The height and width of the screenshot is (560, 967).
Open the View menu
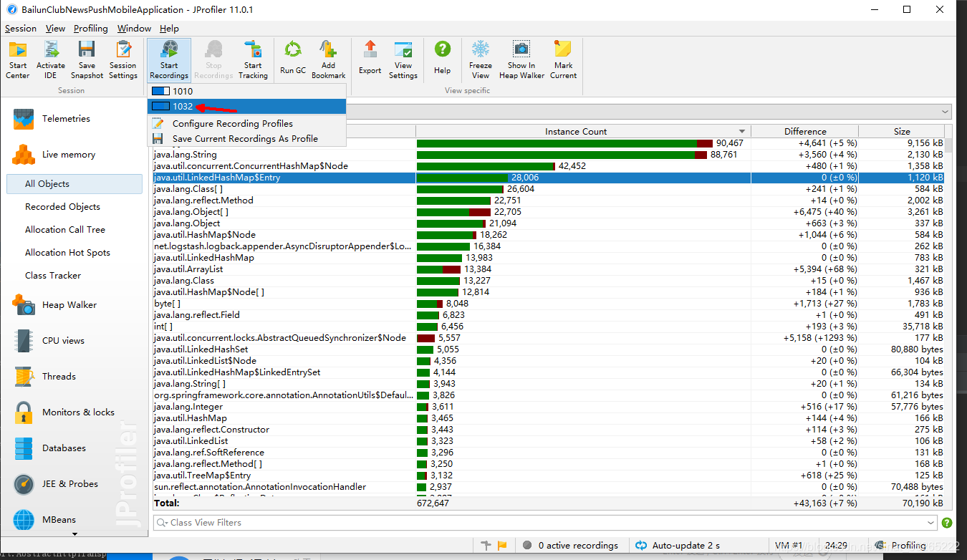click(x=55, y=29)
